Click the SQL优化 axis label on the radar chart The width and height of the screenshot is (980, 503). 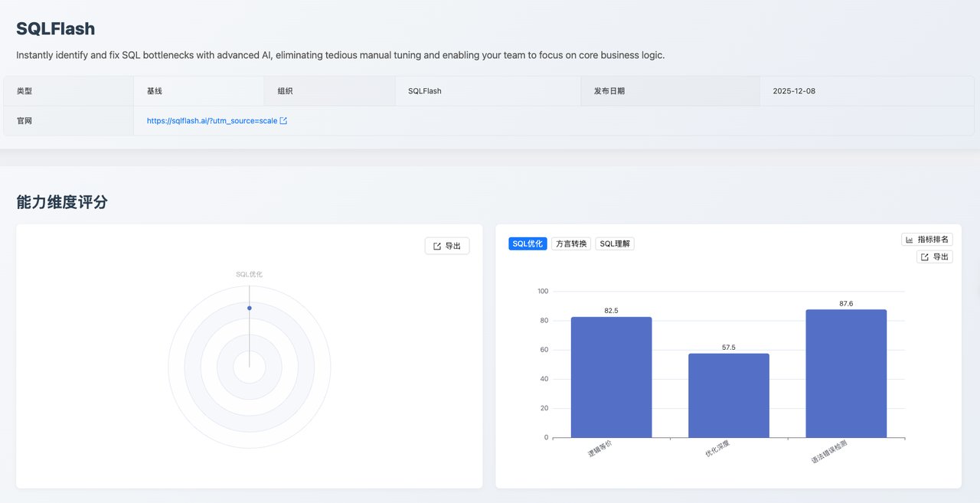[250, 274]
